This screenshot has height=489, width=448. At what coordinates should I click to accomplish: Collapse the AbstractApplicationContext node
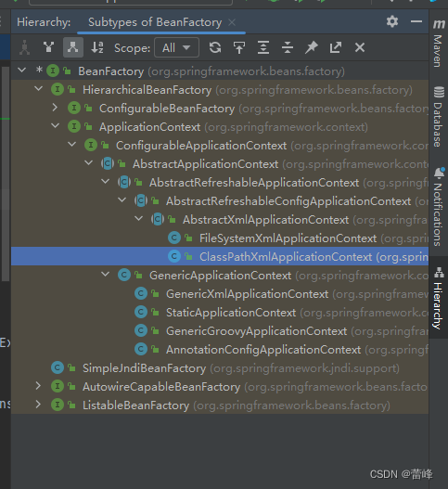pyautogui.click(x=88, y=163)
